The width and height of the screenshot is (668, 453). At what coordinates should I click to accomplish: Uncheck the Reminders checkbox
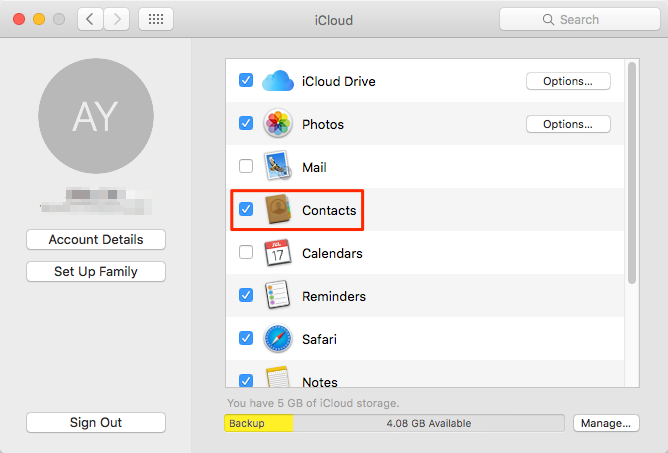point(246,295)
